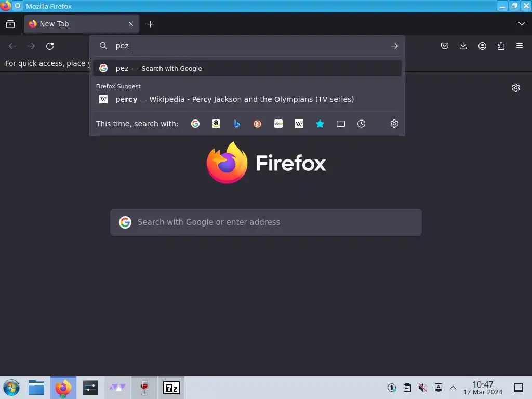Image resolution: width=532 pixels, height=399 pixels.
Task: Select 'pez — Search with Google' suggestion
Action: coord(247,68)
